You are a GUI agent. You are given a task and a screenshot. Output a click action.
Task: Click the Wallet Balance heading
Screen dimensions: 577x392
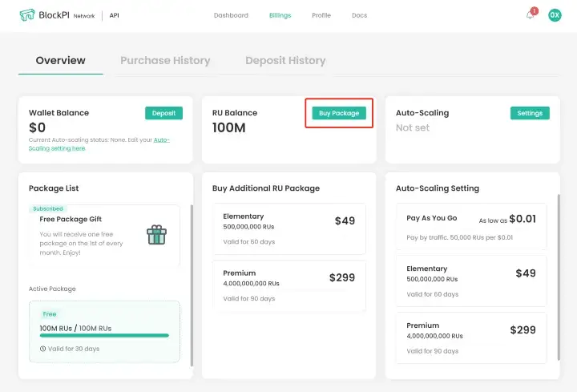pos(59,113)
